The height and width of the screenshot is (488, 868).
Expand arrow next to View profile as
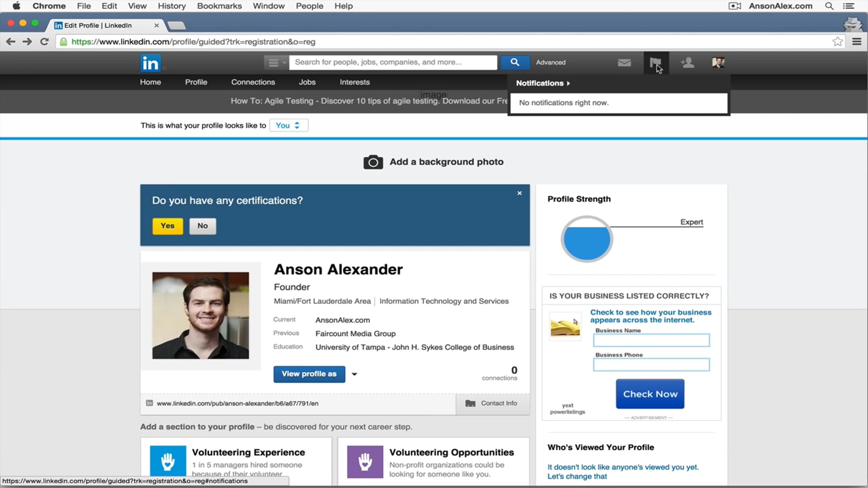(354, 374)
